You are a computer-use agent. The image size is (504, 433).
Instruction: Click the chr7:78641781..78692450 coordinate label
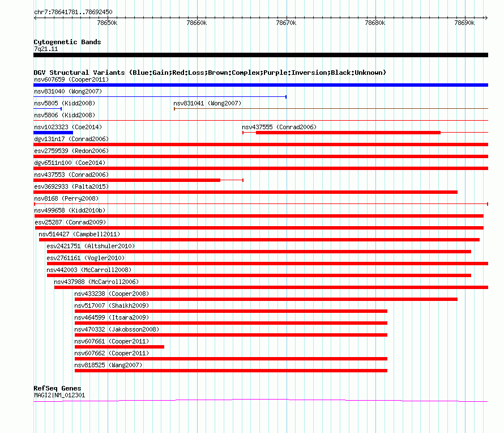pyautogui.click(x=73, y=12)
